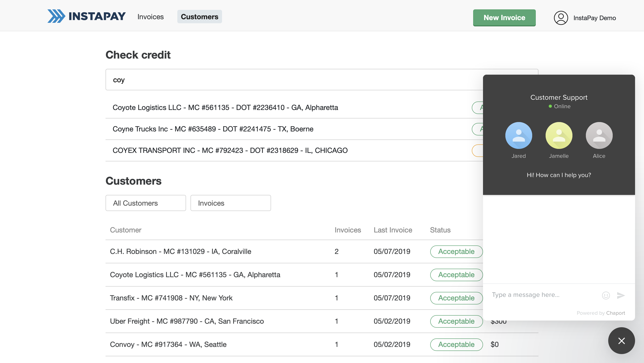Select COYEX TRANSPORT INC search result
Screen dimensions: 644x363
click(x=294, y=150)
